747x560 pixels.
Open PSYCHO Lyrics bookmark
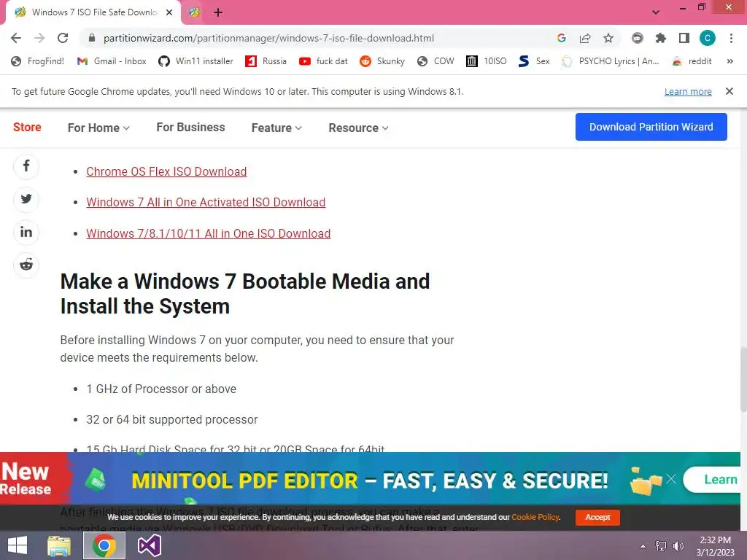point(611,61)
